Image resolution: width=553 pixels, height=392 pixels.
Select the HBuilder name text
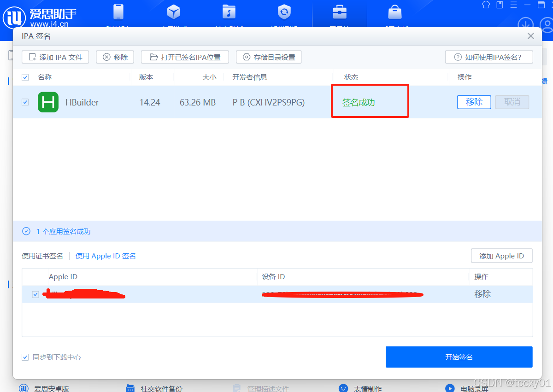click(82, 102)
